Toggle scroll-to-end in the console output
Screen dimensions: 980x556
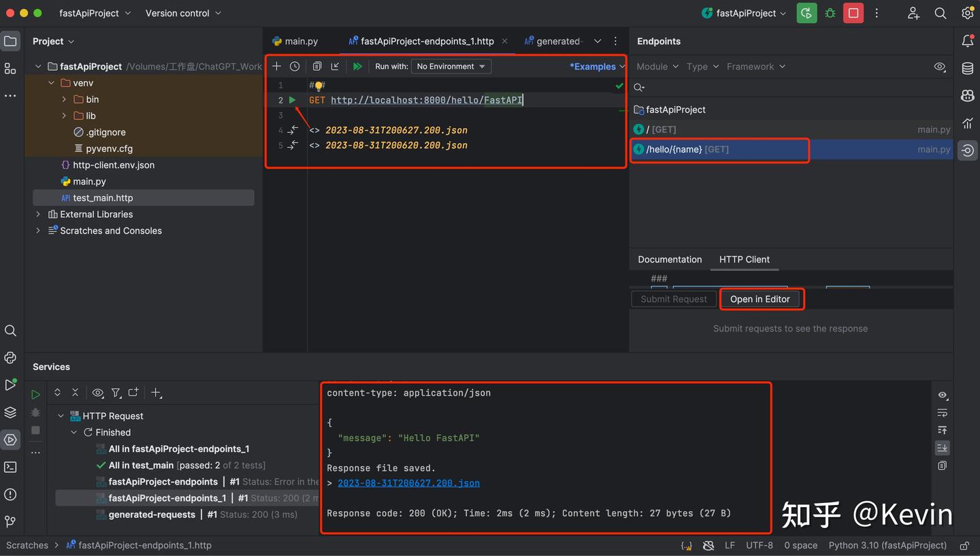tap(942, 448)
